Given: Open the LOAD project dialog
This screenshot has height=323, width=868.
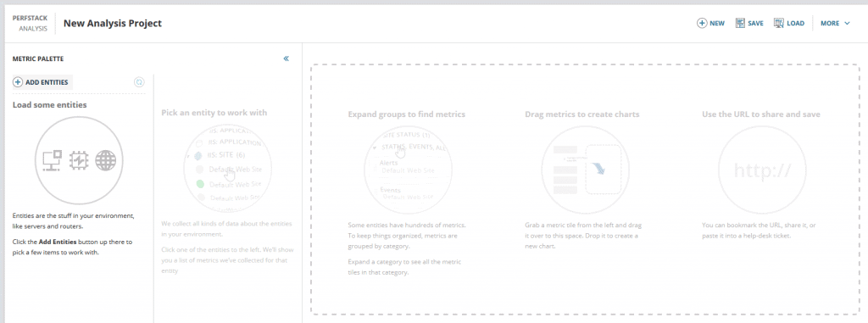Looking at the screenshot, I should click(x=789, y=23).
